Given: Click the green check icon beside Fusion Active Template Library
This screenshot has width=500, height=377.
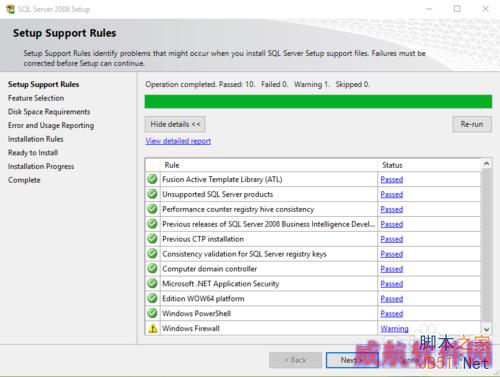Looking at the screenshot, I should tap(152, 179).
